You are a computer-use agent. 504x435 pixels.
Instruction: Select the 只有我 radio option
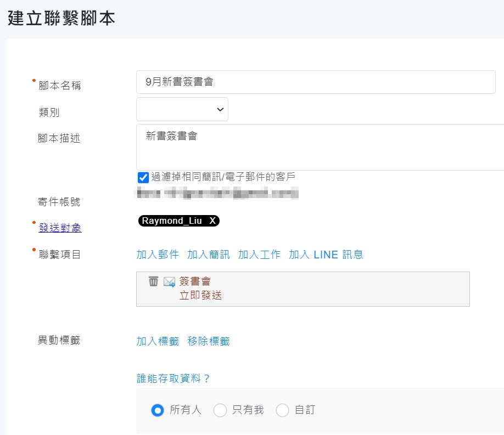tap(220, 410)
